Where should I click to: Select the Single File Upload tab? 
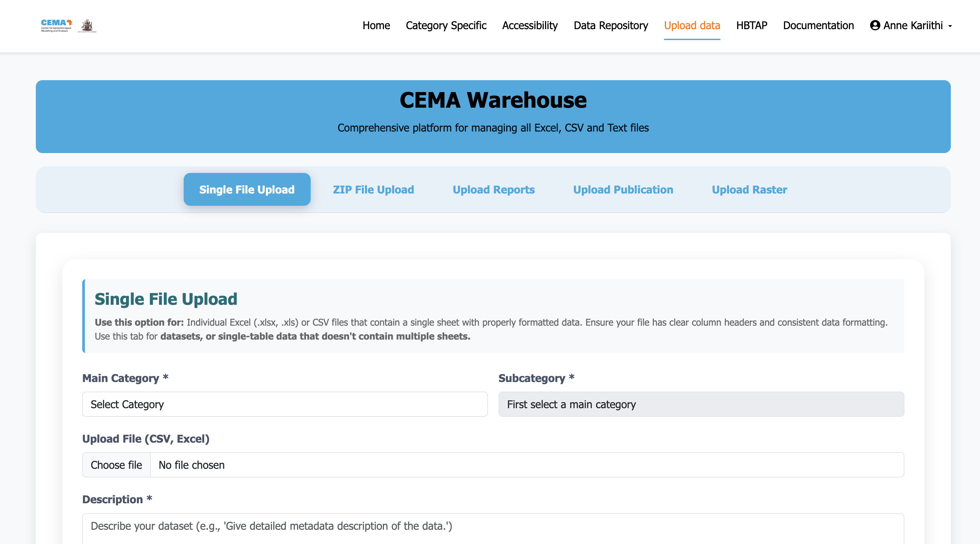pyautogui.click(x=247, y=189)
